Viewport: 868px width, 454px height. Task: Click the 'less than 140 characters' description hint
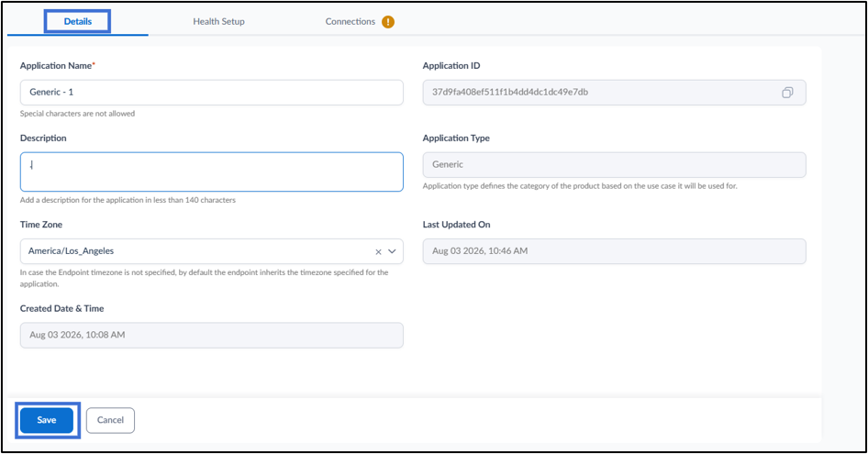[x=128, y=200]
